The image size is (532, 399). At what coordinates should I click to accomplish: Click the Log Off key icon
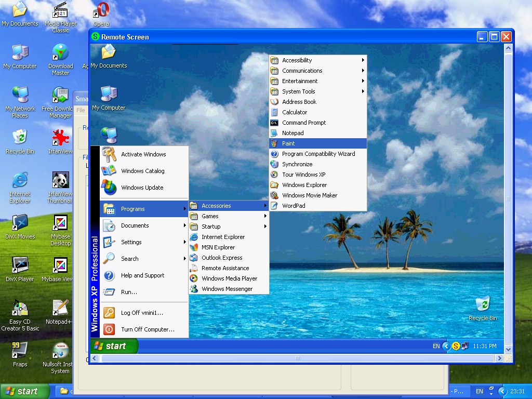coord(109,312)
